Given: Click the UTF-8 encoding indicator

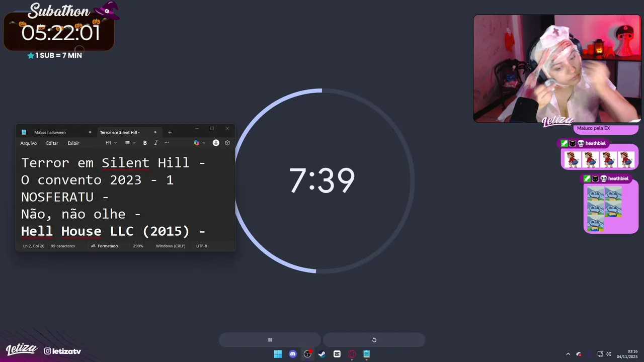Looking at the screenshot, I should [x=202, y=246].
